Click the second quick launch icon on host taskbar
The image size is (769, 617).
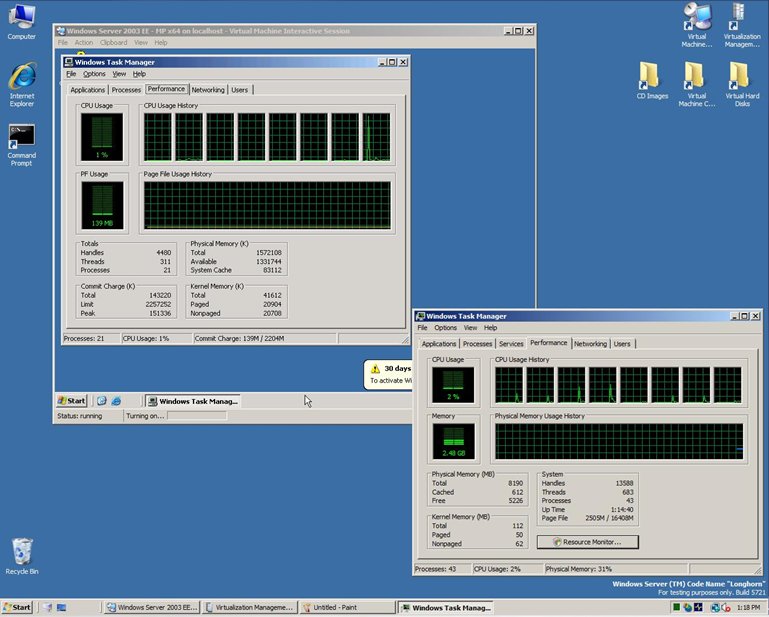61,608
